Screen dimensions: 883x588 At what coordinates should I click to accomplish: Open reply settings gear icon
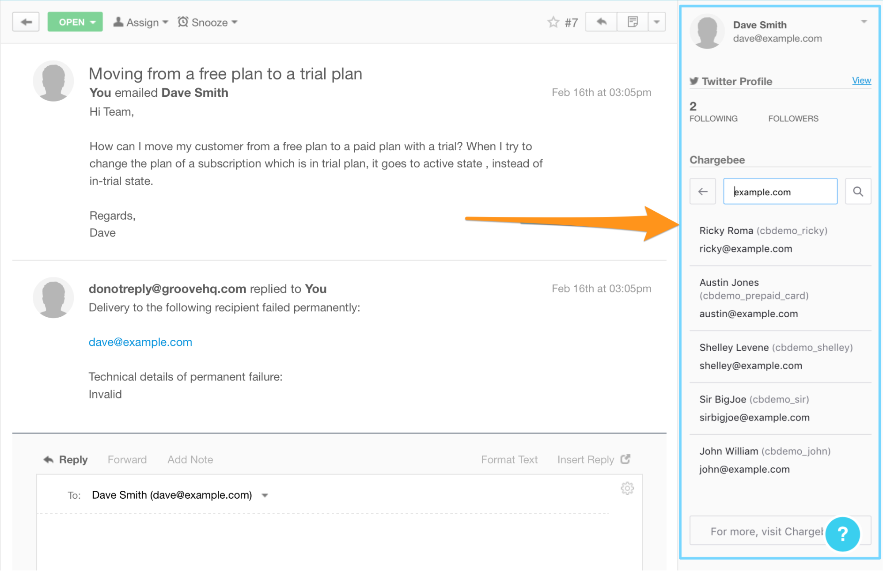click(627, 488)
